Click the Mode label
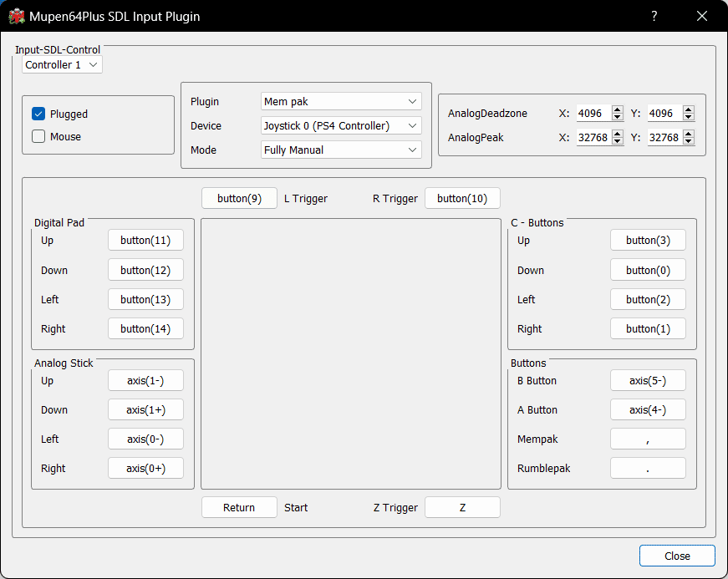This screenshot has width=728, height=579. pos(203,150)
